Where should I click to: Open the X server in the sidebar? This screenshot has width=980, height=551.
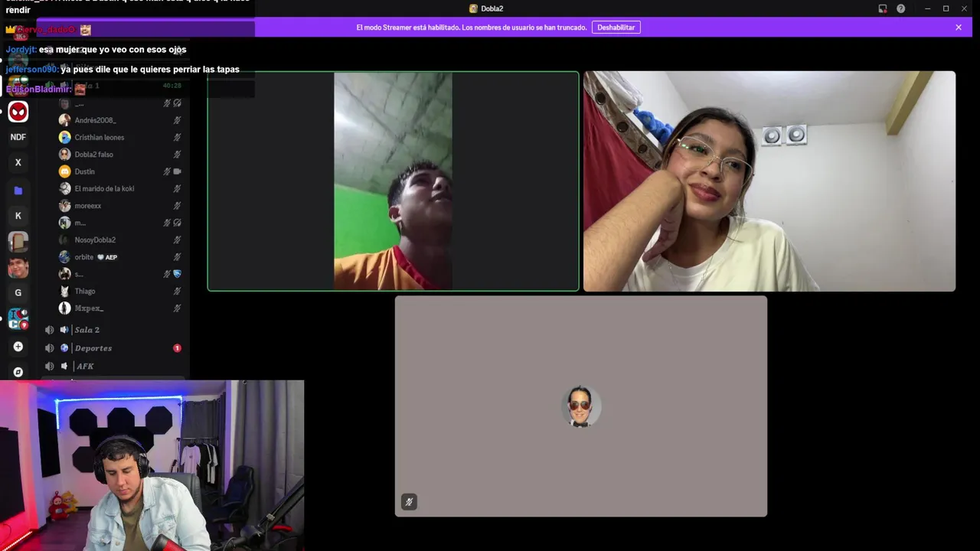18,162
